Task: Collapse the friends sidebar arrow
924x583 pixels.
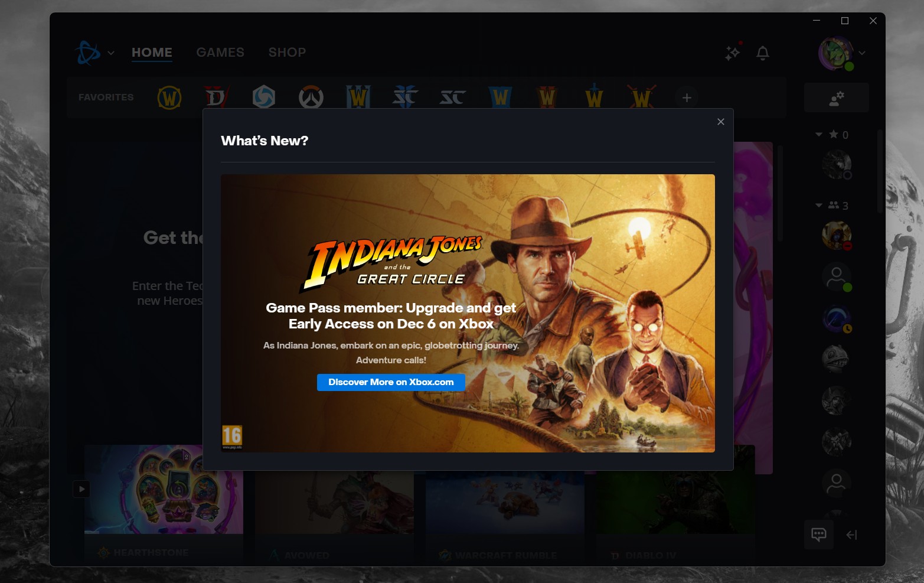Action: point(851,535)
